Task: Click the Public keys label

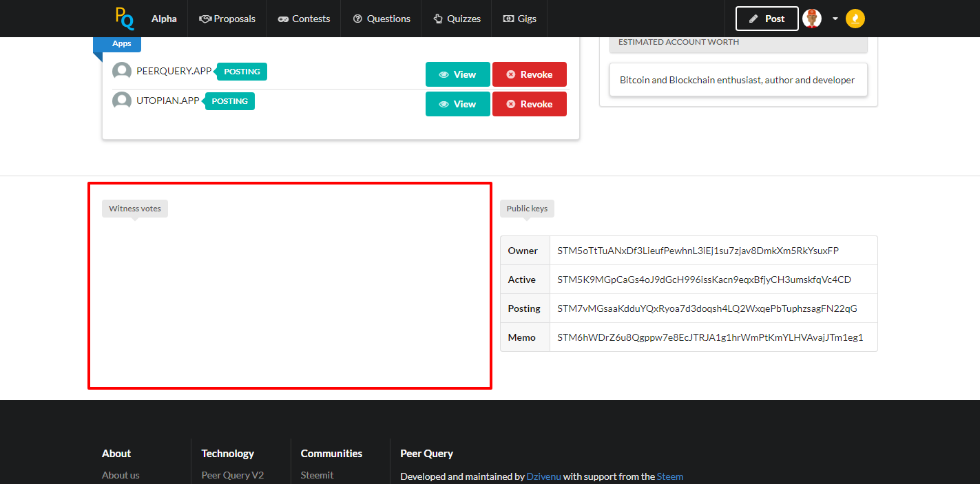Action: click(x=527, y=209)
